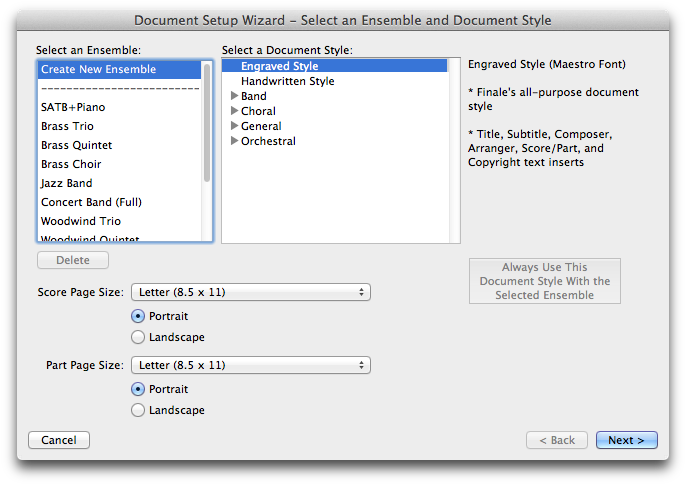Open the Part Page Size dropdown
Screen dimensions: 685x484
(x=251, y=365)
